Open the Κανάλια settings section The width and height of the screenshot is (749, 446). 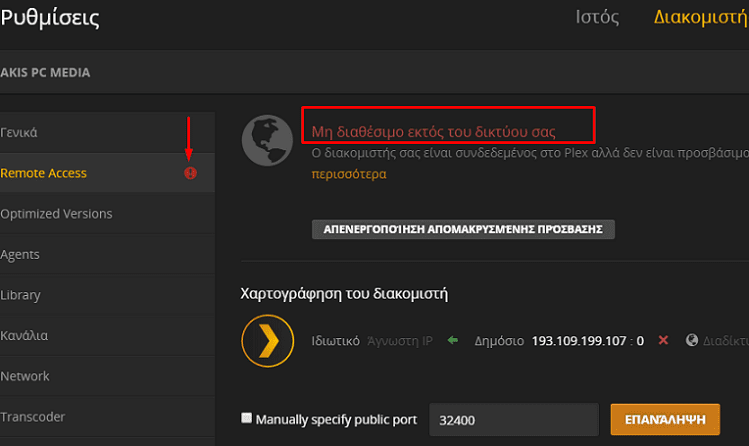pos(107,335)
